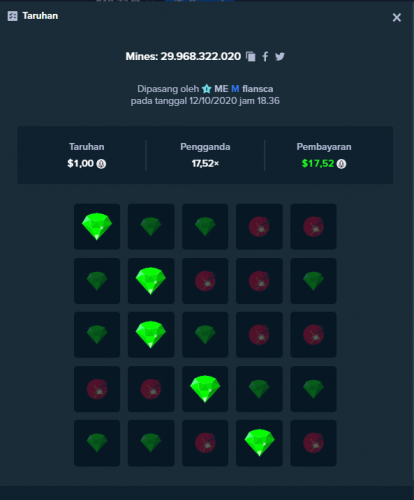This screenshot has width=414, height=500.
Task: Click the 17,52× Pengganda value
Action: pos(205,164)
